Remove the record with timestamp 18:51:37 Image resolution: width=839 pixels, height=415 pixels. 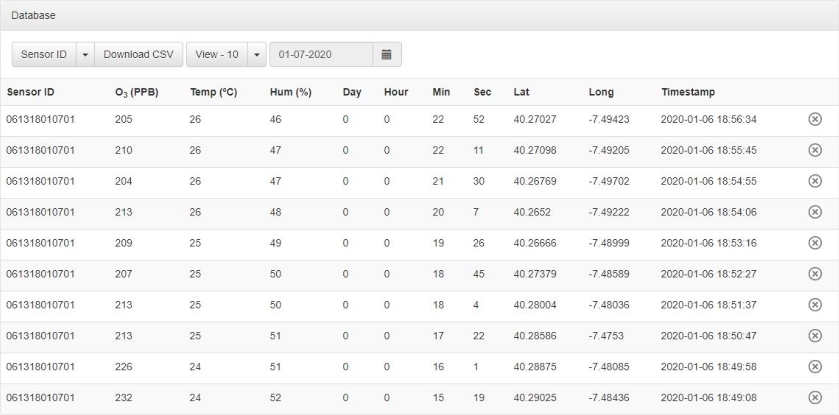point(814,305)
